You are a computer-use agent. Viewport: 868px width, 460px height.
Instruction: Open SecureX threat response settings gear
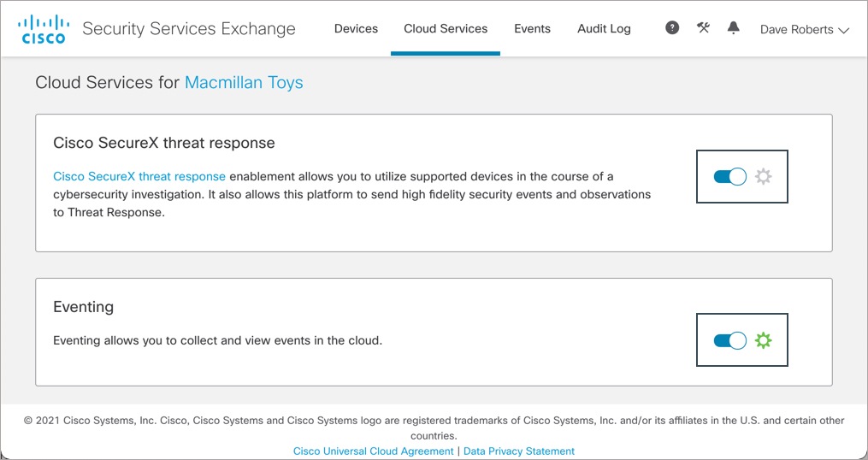click(x=764, y=177)
